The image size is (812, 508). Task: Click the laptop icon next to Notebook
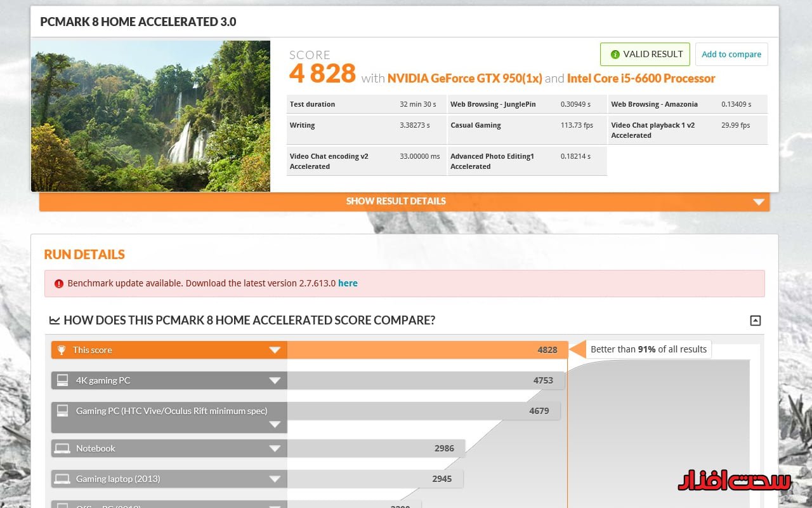click(62, 448)
